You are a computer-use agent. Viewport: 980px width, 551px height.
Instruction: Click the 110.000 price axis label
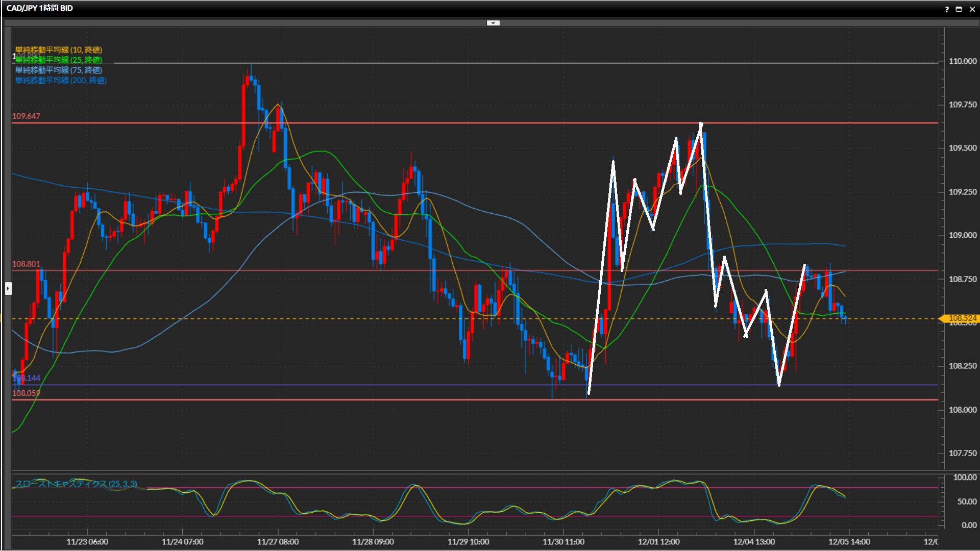click(x=962, y=61)
